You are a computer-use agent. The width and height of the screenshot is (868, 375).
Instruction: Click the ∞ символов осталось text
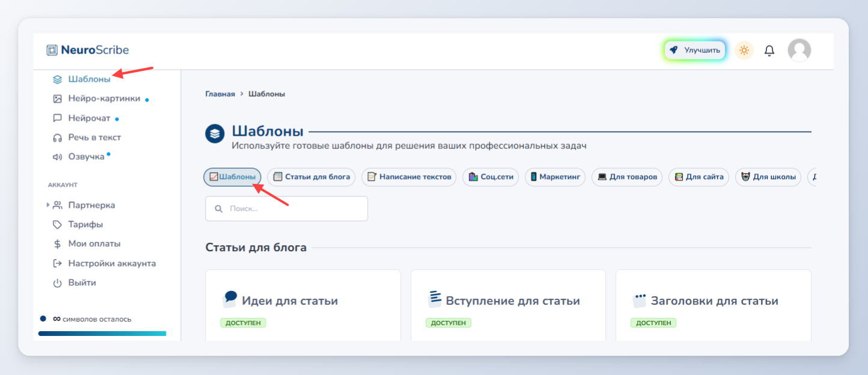pos(92,319)
